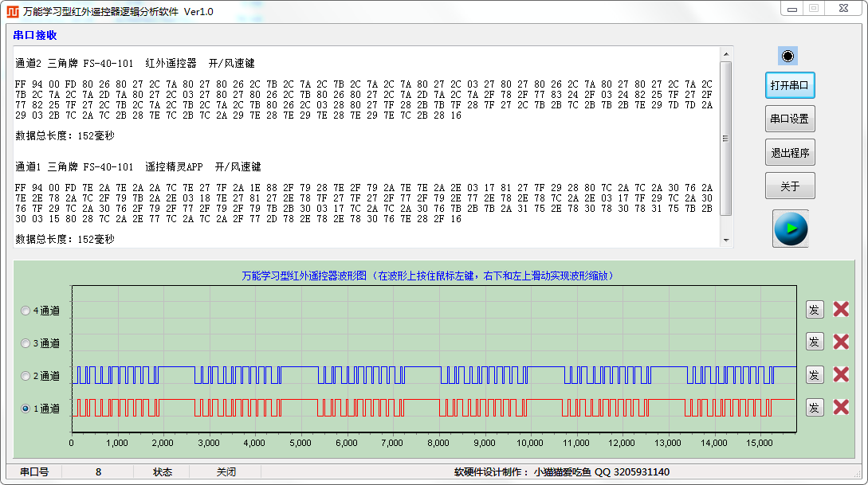
Task: Select the 4通道 radio button
Action: (x=26, y=311)
